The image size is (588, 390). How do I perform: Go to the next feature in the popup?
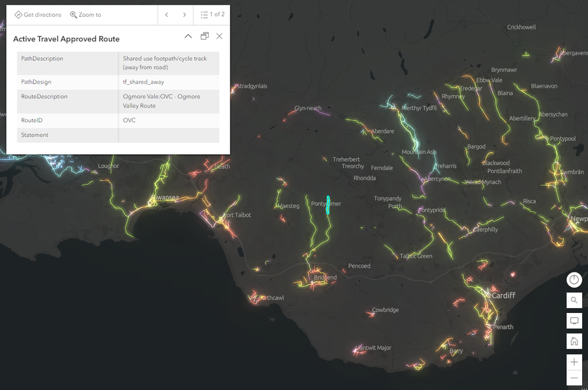184,15
